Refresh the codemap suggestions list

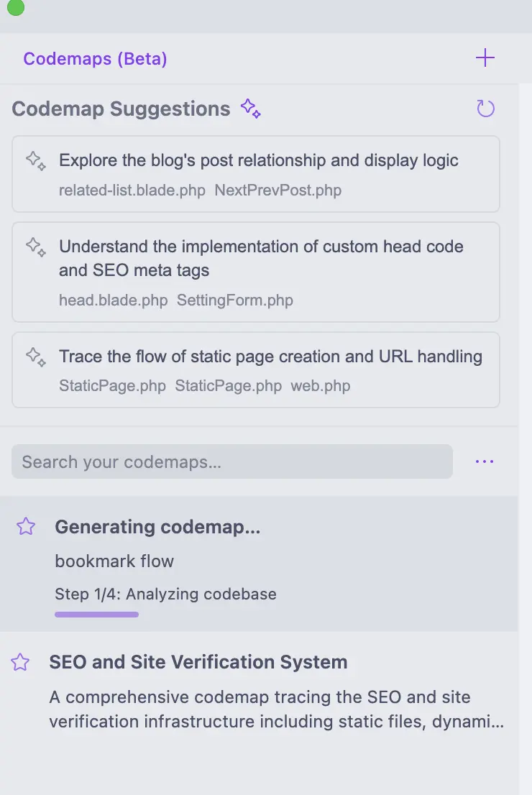pyautogui.click(x=486, y=109)
